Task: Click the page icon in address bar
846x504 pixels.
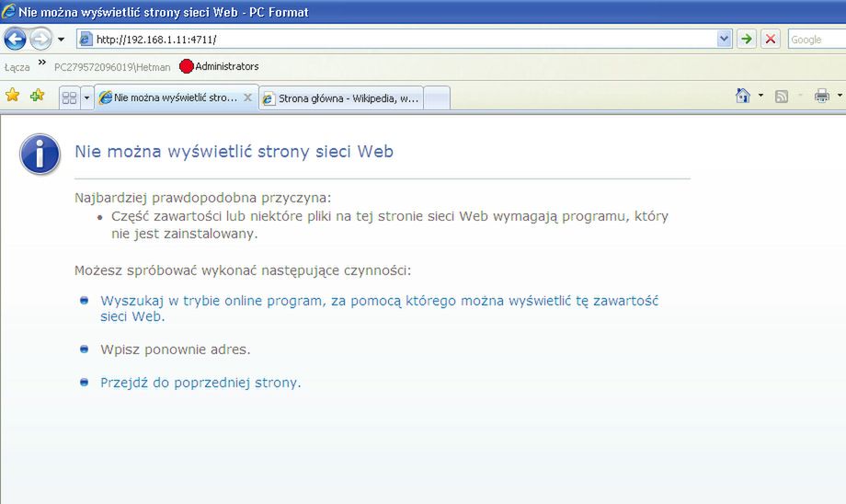Action: pos(86,40)
